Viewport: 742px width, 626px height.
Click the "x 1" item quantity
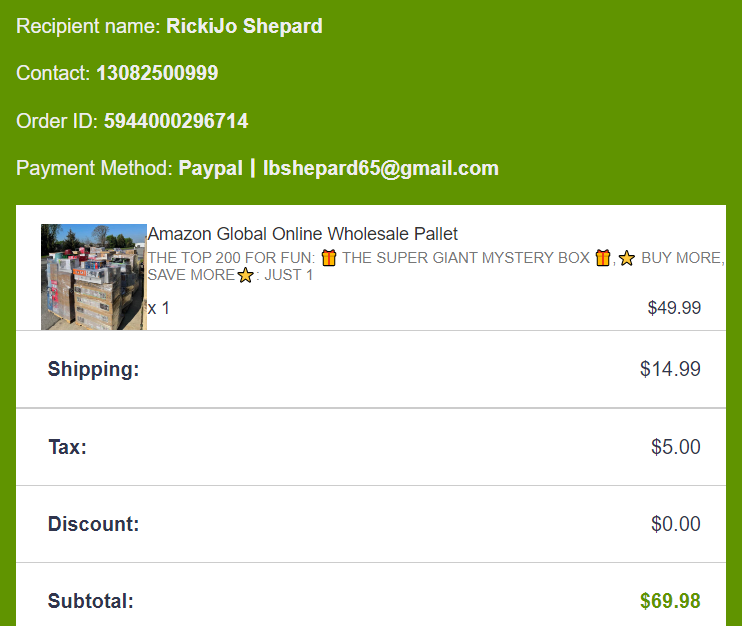click(159, 308)
